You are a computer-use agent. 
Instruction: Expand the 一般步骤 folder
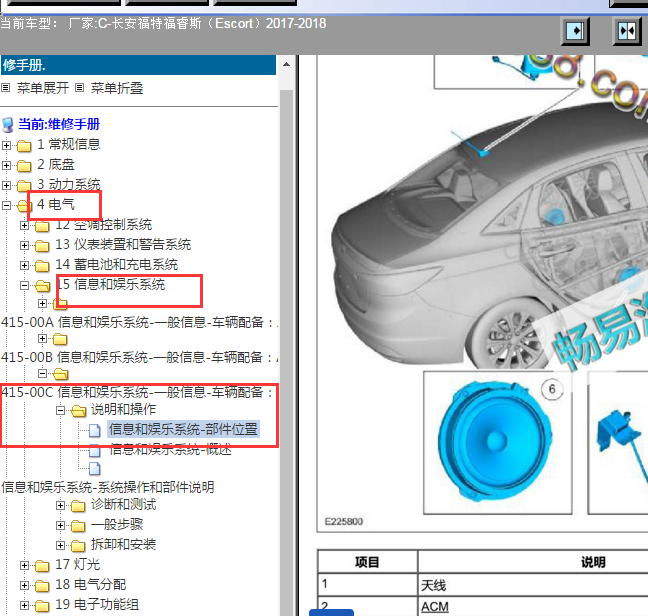tap(60, 525)
